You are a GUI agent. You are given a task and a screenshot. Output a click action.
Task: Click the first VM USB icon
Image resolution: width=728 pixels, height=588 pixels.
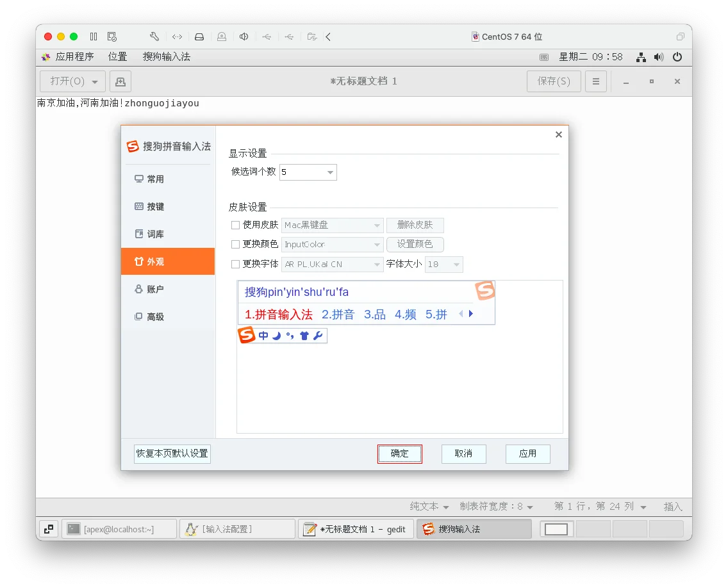coord(267,37)
